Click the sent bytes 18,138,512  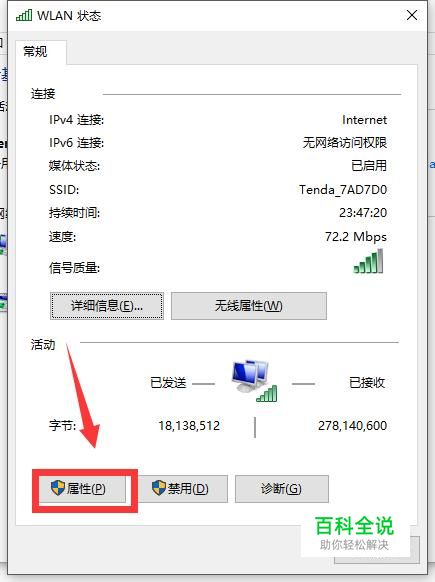[x=189, y=426]
